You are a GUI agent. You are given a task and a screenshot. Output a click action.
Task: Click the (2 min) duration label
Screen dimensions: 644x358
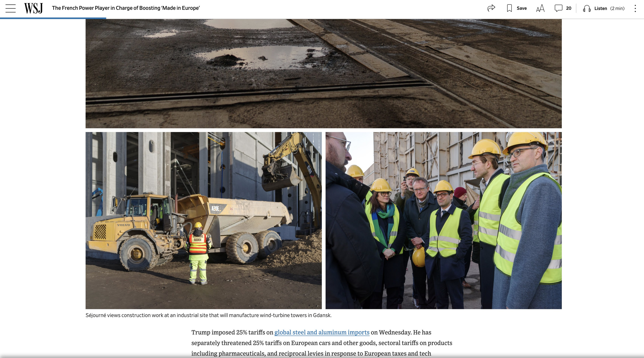click(617, 8)
